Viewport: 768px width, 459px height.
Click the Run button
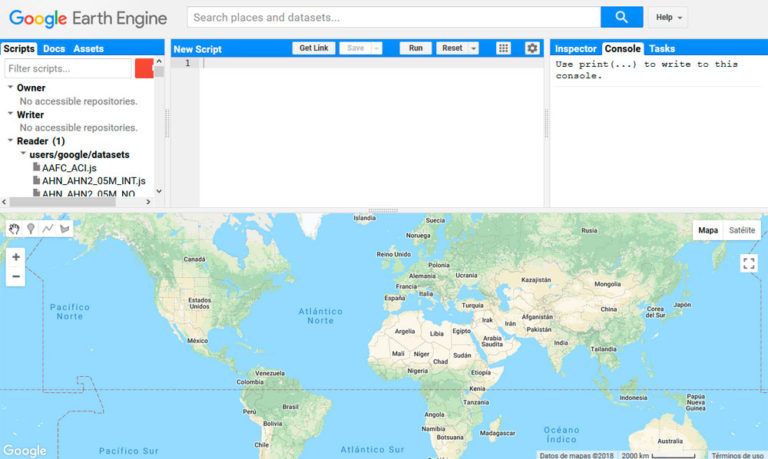(415, 48)
